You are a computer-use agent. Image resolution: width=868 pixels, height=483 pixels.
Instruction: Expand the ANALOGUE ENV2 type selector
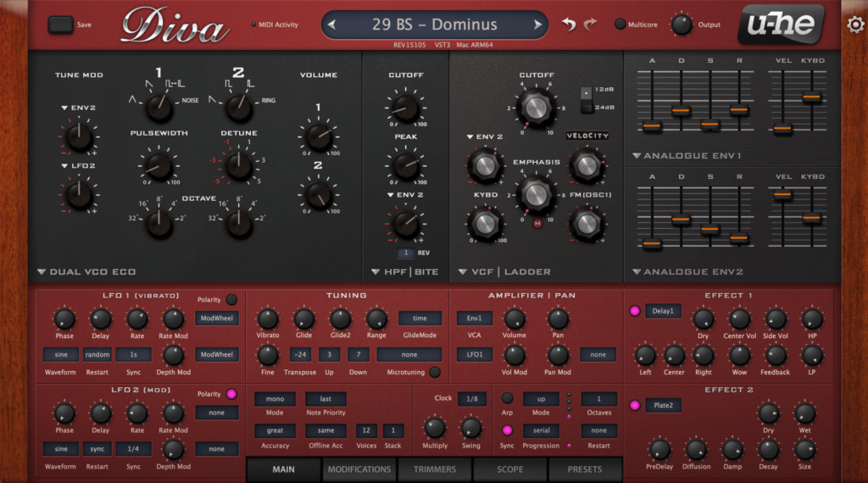click(x=687, y=272)
